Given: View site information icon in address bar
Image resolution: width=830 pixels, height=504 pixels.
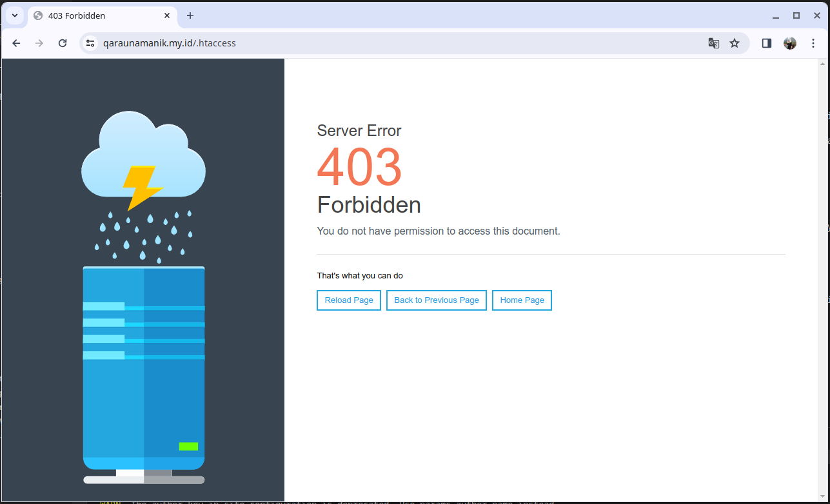Looking at the screenshot, I should (90, 43).
